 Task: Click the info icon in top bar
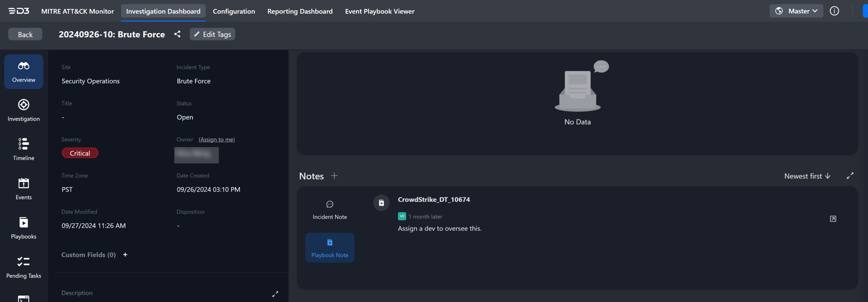[834, 11]
